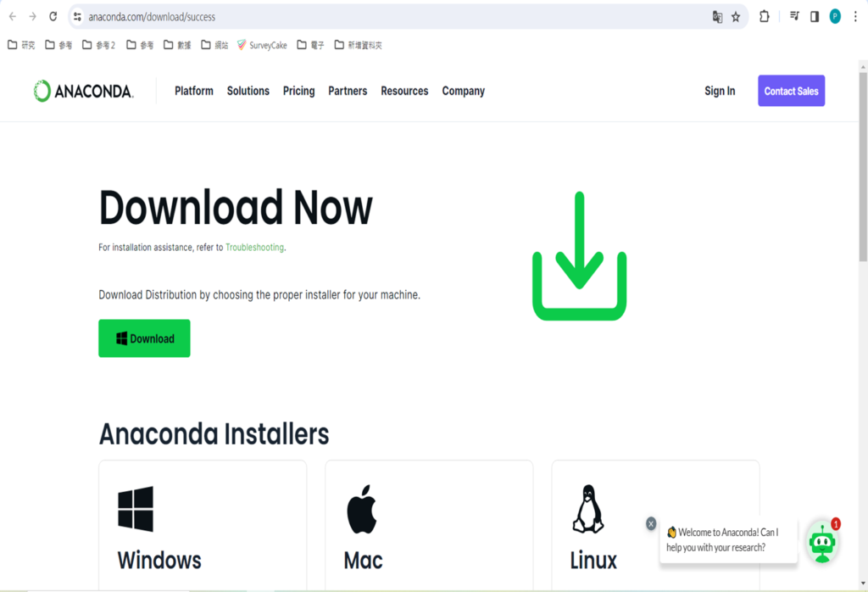The width and height of the screenshot is (868, 592).
Task: Click the Apple logo in Mac card
Action: click(362, 509)
